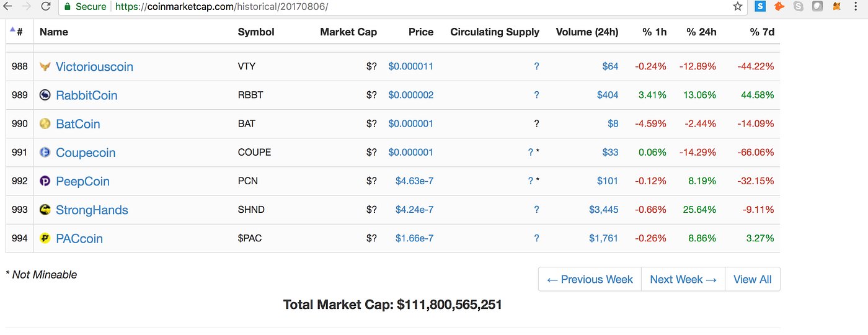This screenshot has height=335, width=868.
Task: Sort by Volume (24h) column header
Action: coord(587,32)
